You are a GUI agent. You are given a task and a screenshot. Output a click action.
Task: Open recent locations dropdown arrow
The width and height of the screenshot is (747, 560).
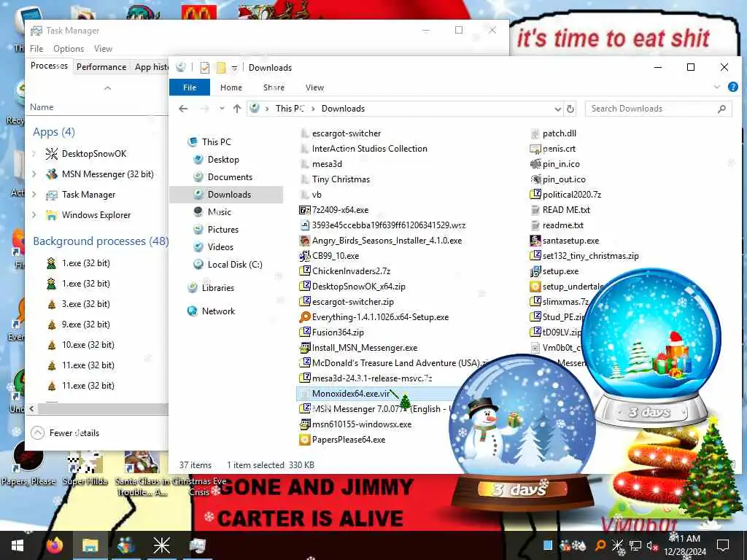click(222, 109)
